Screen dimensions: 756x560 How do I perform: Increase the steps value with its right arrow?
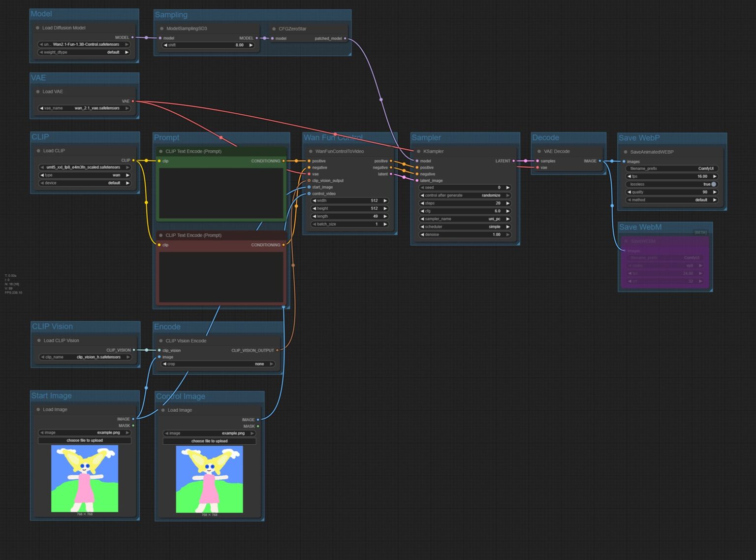[508, 203]
